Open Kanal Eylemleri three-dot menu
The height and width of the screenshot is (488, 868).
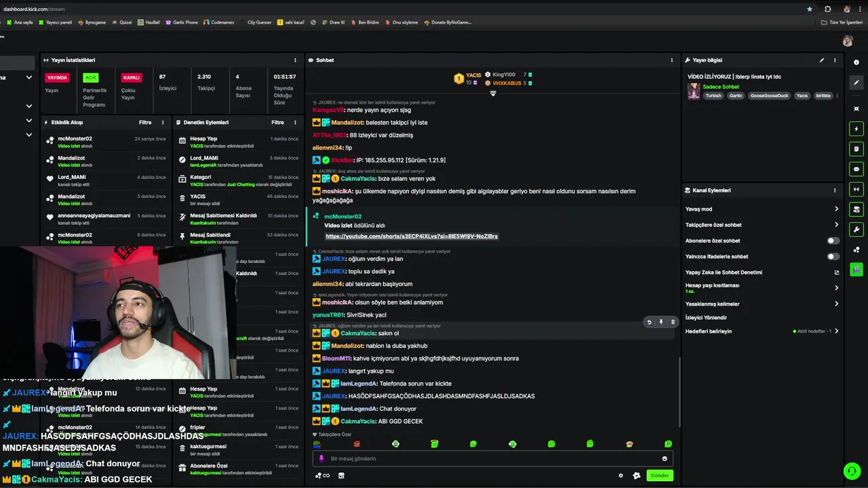[835, 190]
